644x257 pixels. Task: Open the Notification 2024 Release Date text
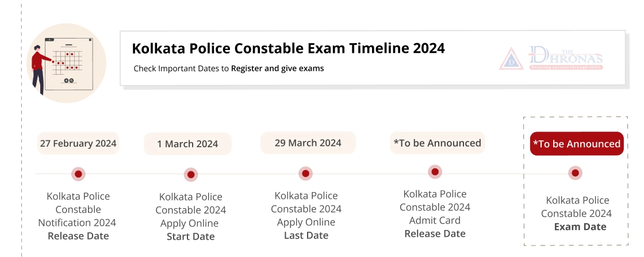point(78,216)
